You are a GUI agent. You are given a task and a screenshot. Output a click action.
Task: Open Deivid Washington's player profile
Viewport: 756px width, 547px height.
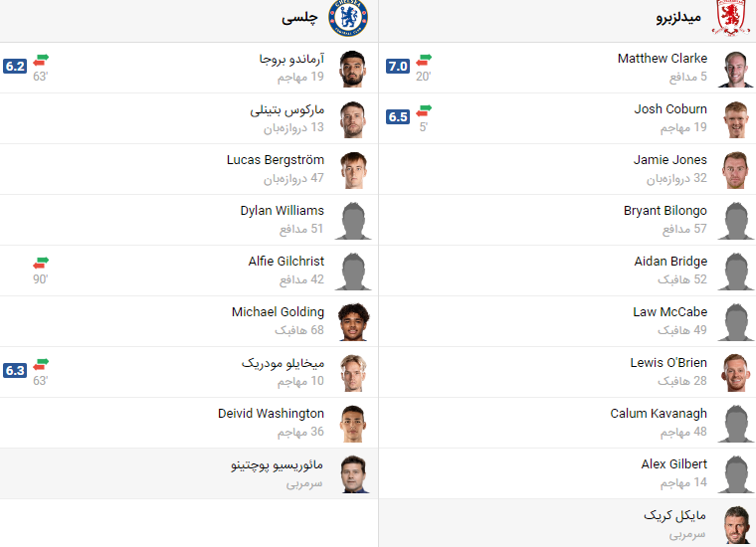(271, 414)
